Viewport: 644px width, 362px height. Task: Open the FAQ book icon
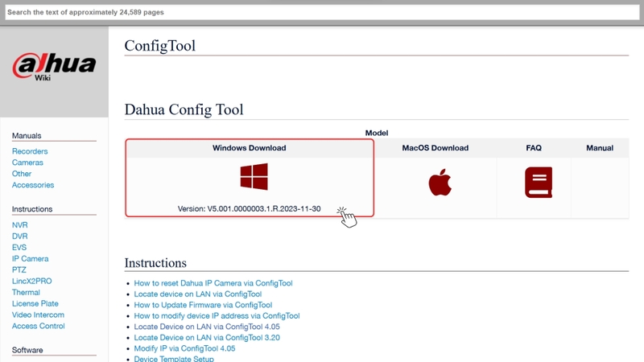[x=539, y=183]
